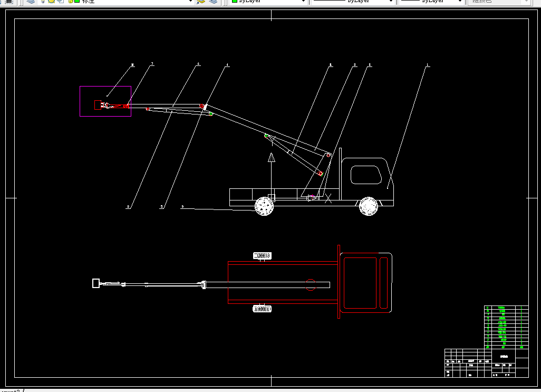Select the lower wheel in top view

(x=262, y=309)
